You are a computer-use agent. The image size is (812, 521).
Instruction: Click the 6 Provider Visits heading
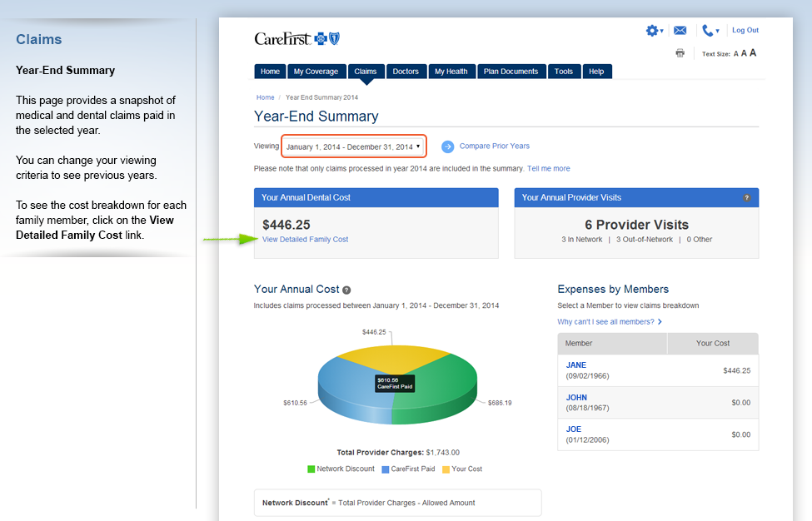pos(636,225)
